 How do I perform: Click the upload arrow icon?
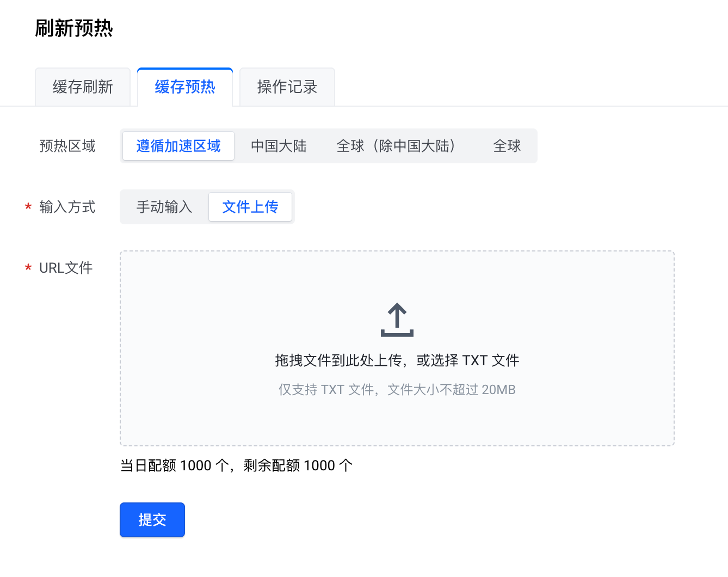397,320
